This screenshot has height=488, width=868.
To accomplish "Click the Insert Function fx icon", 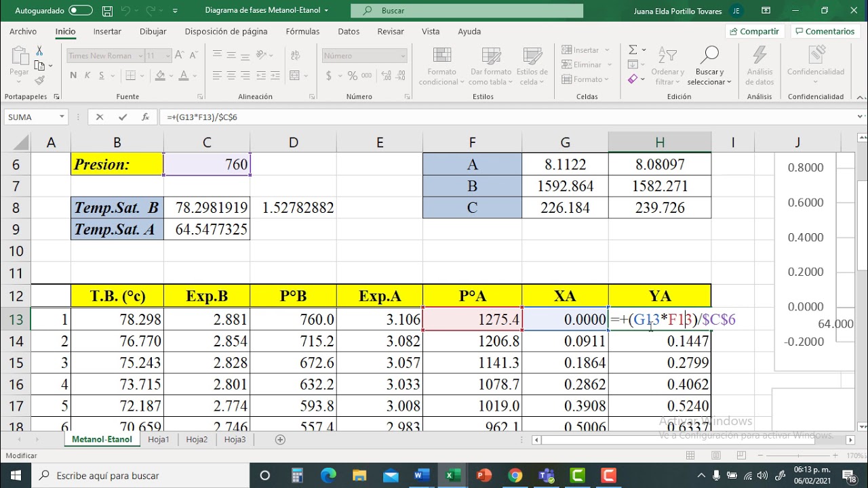I will pyautogui.click(x=145, y=117).
